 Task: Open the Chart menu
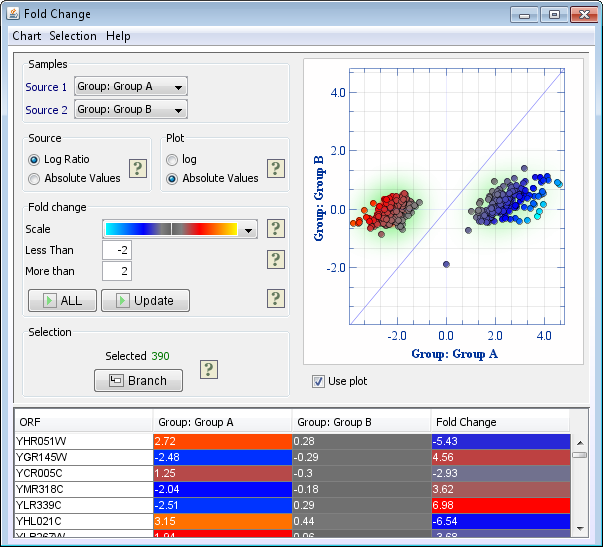(27, 36)
